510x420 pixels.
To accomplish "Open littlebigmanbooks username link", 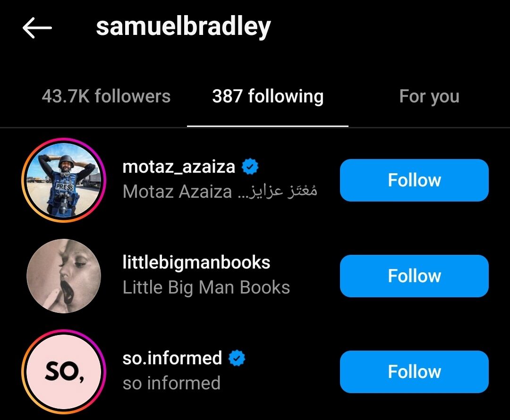I will pos(196,262).
